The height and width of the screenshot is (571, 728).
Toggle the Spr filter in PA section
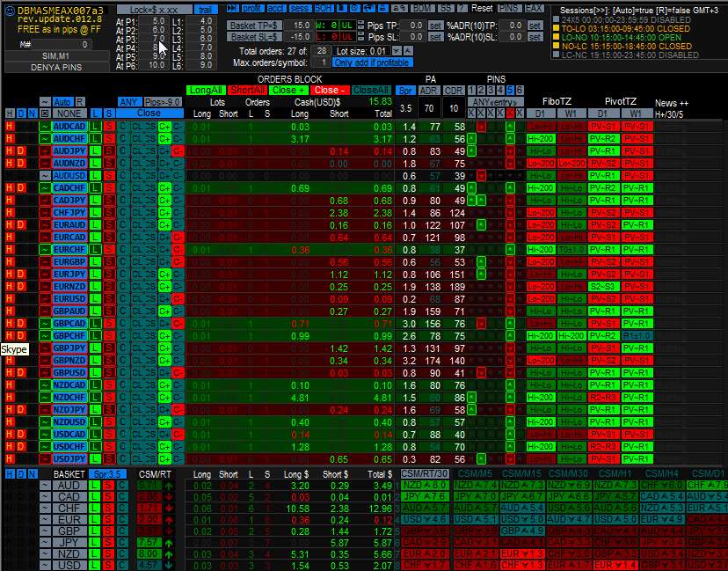(405, 91)
